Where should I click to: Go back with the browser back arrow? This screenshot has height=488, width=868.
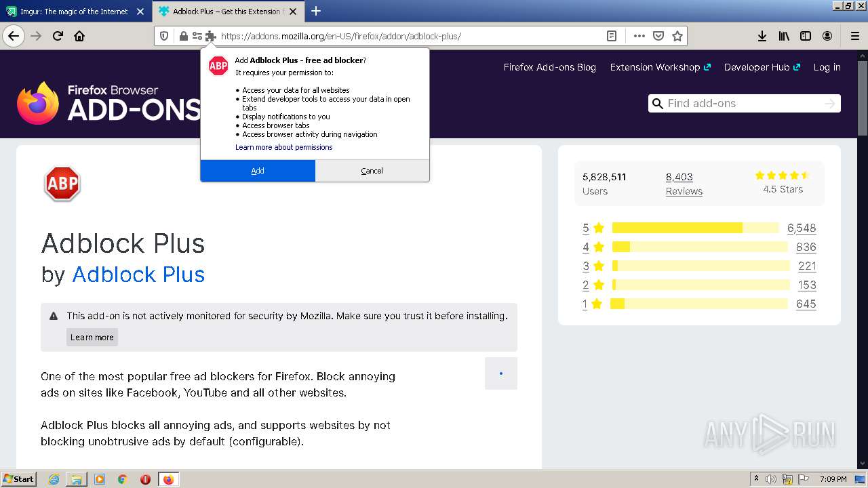coord(14,36)
